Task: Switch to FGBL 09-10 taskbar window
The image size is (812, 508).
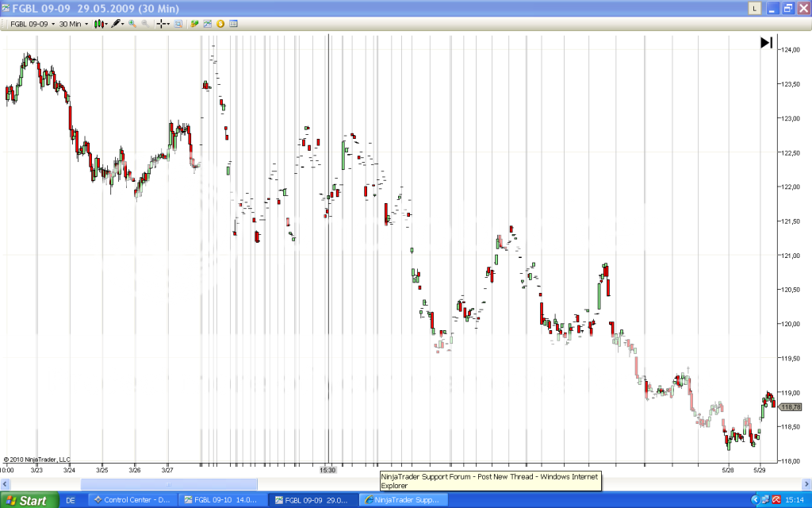Action: (x=222, y=500)
